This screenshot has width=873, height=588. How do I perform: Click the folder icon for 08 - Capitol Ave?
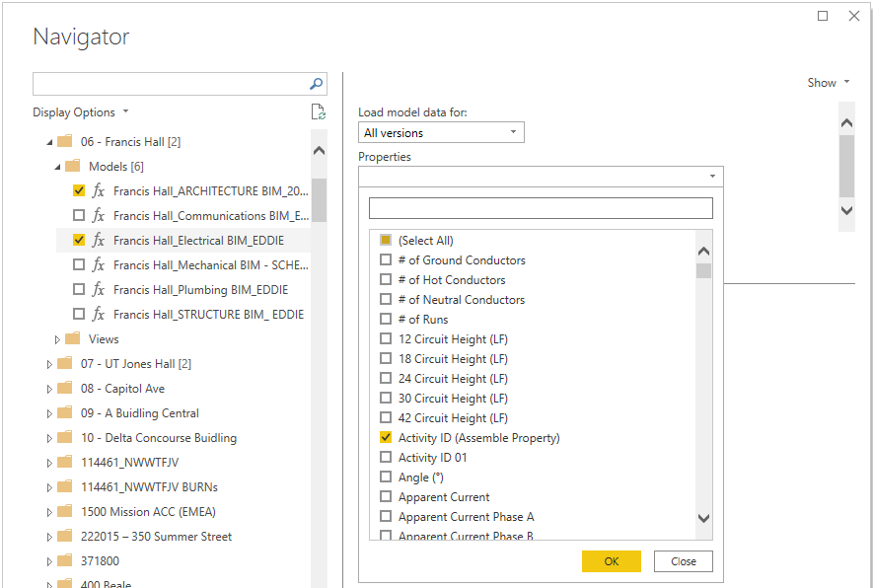pos(65,389)
